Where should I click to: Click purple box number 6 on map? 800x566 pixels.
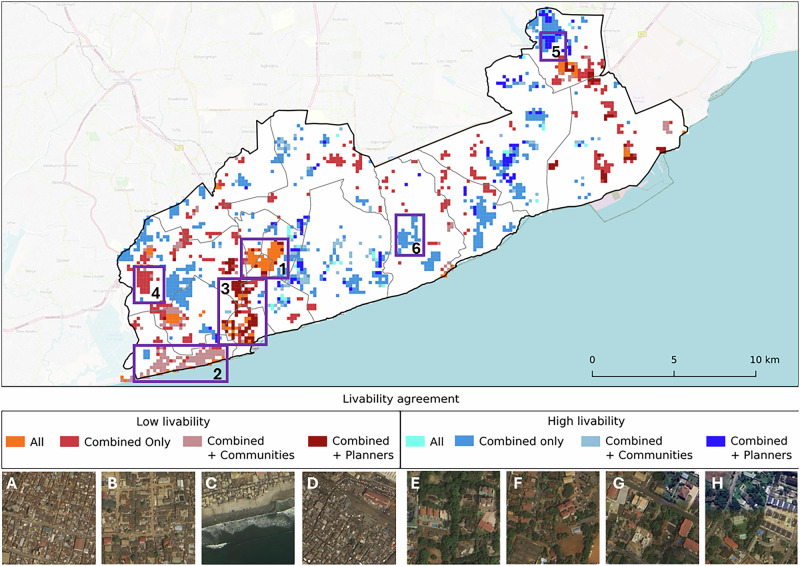pos(410,235)
